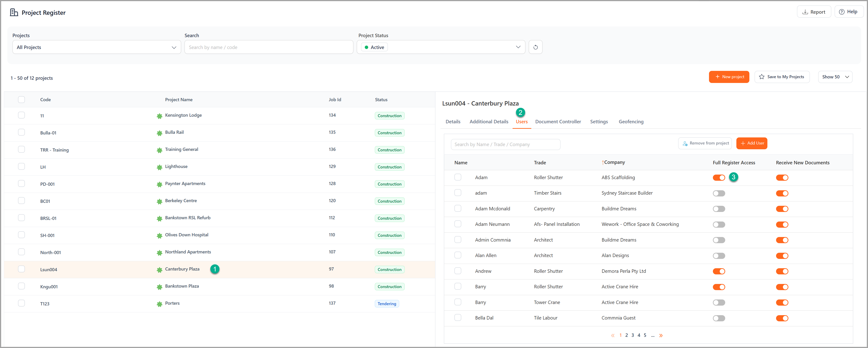868x348 pixels.
Task: Click the green star beside Porters
Action: pyautogui.click(x=159, y=304)
